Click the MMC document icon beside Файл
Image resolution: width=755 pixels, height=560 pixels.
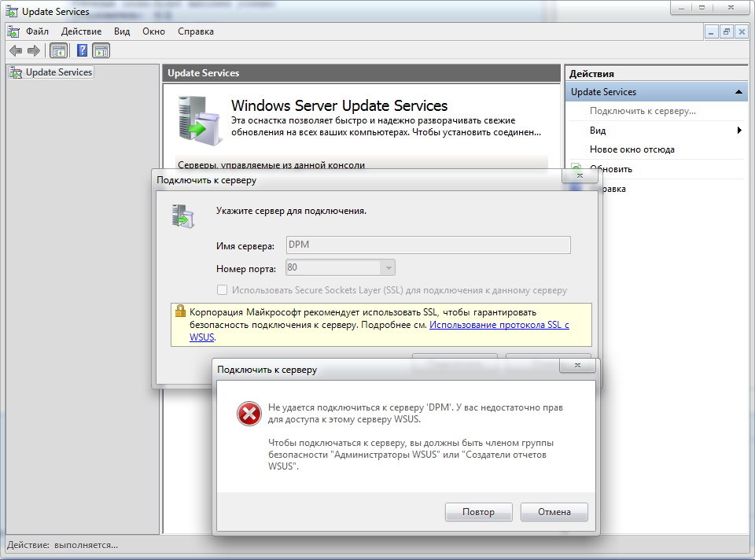coord(13,31)
